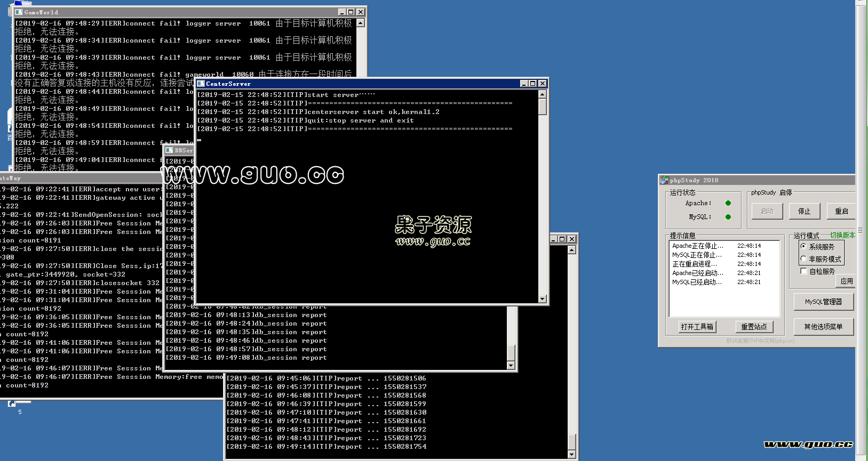Click the 重启 restart button
The width and height of the screenshot is (868, 461).
[x=841, y=211]
